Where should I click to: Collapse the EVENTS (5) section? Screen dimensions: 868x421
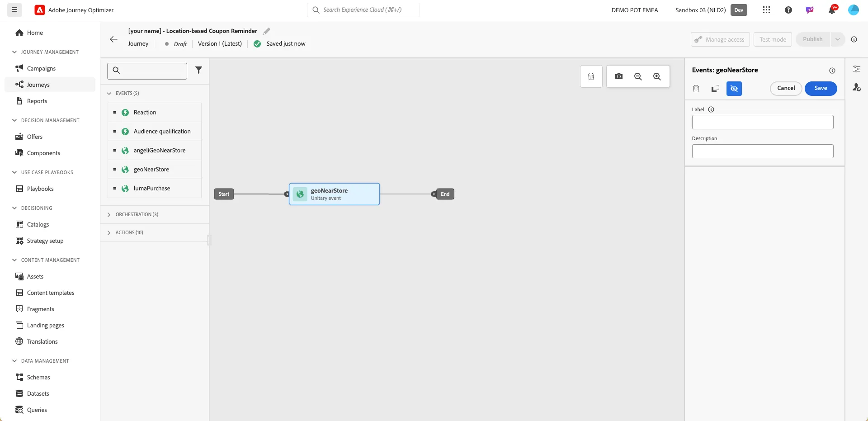(109, 94)
